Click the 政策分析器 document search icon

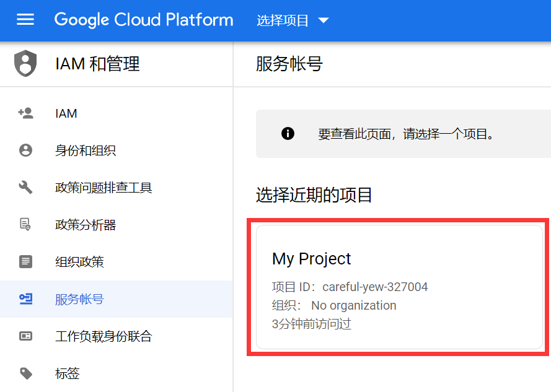tap(25, 225)
